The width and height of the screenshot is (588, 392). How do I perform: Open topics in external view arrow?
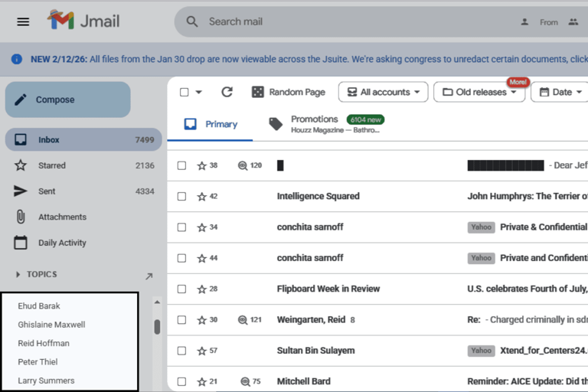pyautogui.click(x=149, y=276)
